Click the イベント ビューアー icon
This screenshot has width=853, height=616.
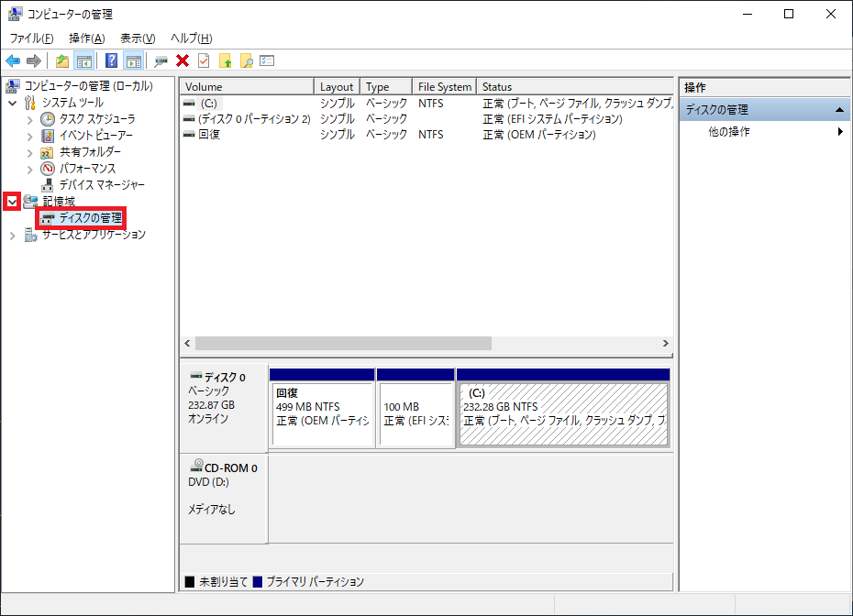(x=48, y=136)
